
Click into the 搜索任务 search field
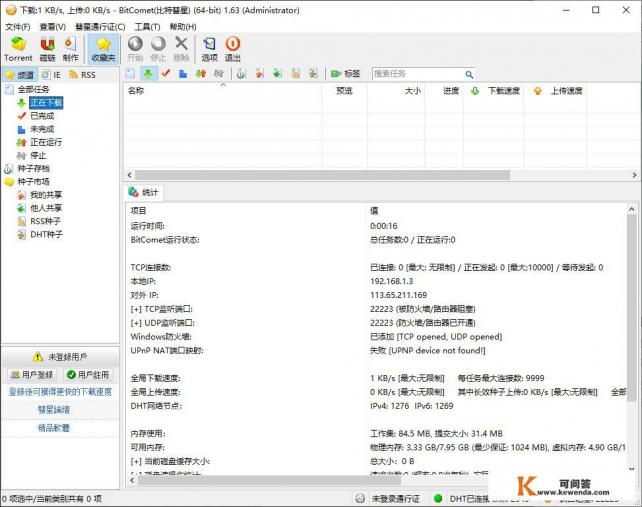point(418,74)
